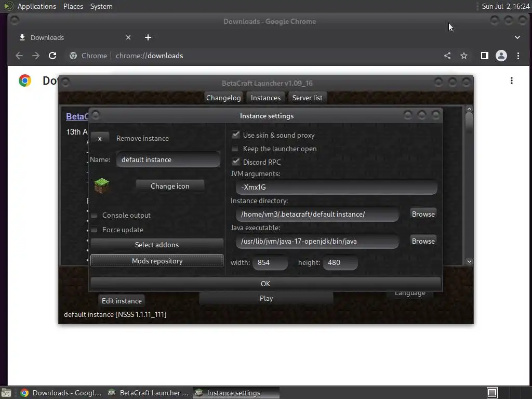The image size is (532, 399).
Task: Switch to the Changelog tab
Action: pos(223,98)
